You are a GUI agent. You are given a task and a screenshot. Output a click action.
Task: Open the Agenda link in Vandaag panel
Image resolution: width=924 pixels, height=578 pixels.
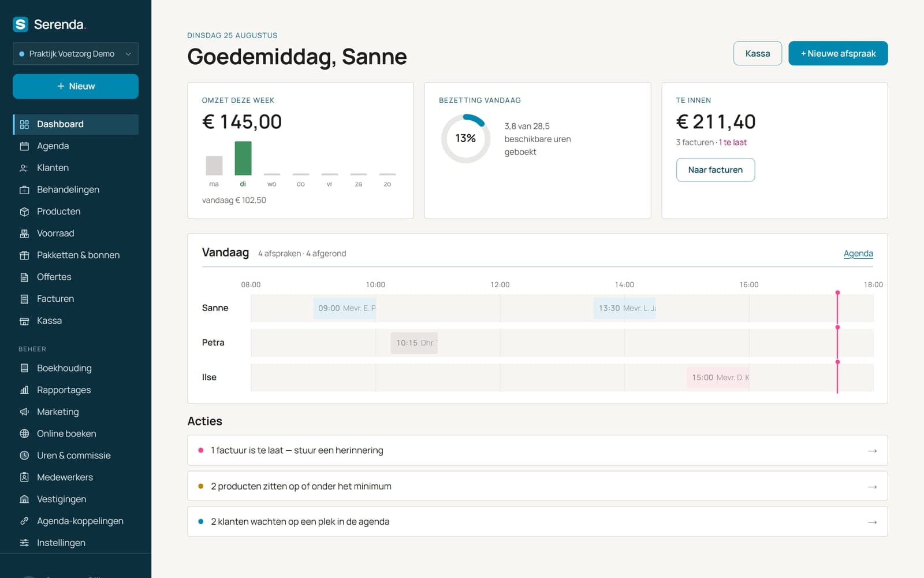pyautogui.click(x=858, y=253)
